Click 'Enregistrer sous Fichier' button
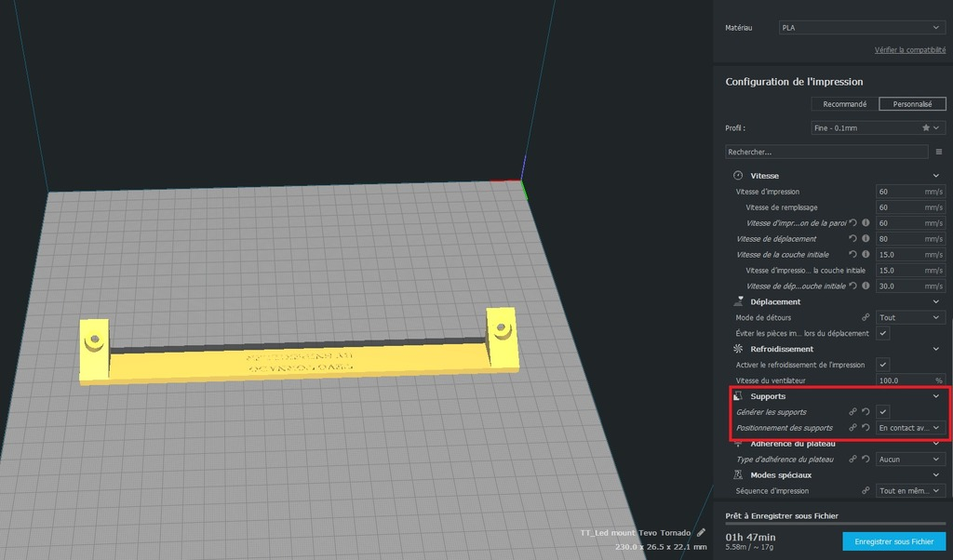 894,541
